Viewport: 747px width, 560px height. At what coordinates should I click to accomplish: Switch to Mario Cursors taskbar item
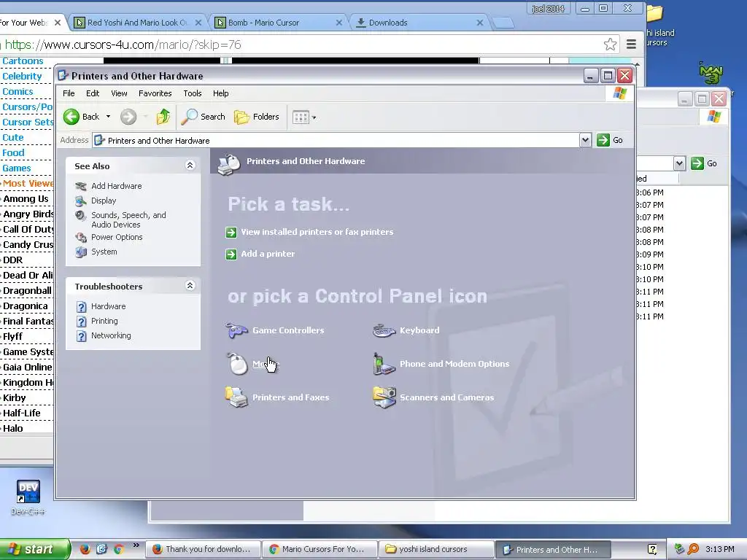pyautogui.click(x=320, y=549)
